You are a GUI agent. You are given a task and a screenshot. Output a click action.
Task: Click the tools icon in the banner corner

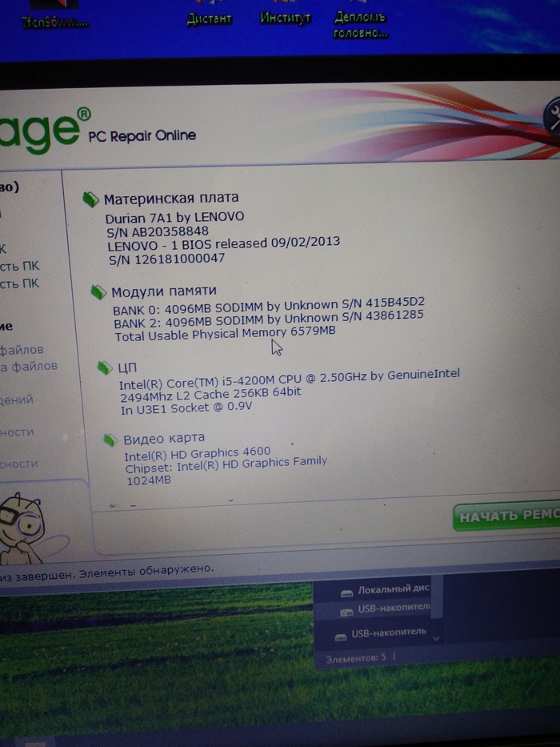[x=552, y=117]
